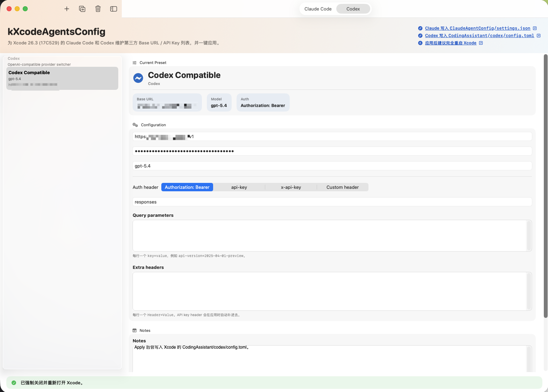Click the Xcode reopened status message
The image size is (548, 392).
pos(52,383)
